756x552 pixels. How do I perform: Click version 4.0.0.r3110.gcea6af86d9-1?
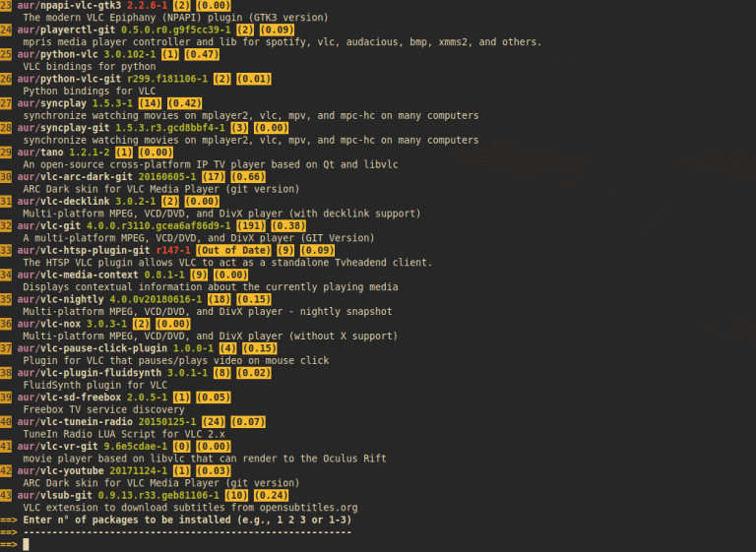click(158, 226)
